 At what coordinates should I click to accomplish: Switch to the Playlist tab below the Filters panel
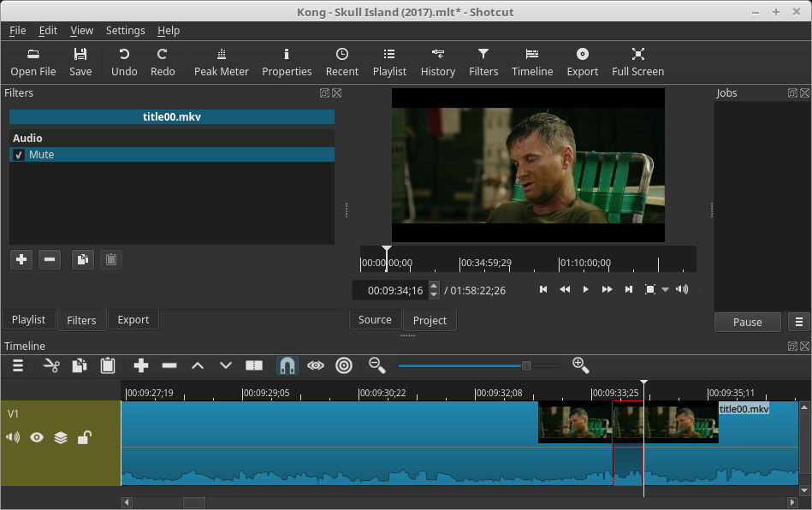pos(28,319)
